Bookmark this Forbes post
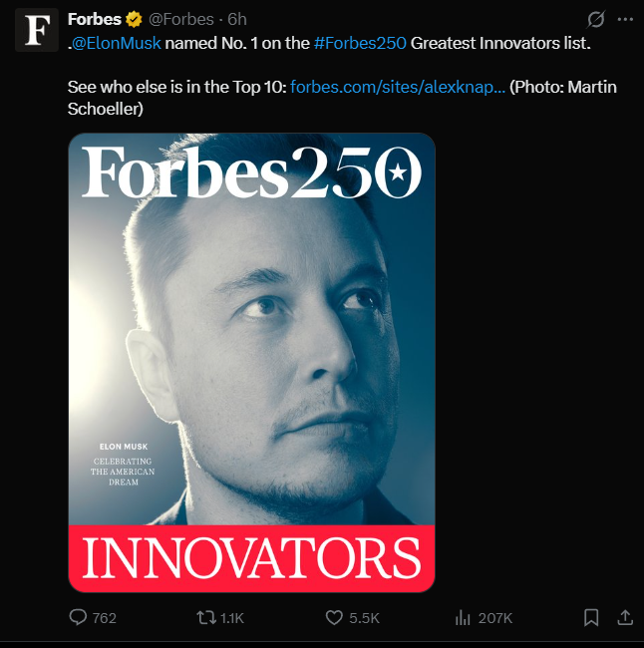Screen dimensions: 644x648 pyautogui.click(x=591, y=618)
